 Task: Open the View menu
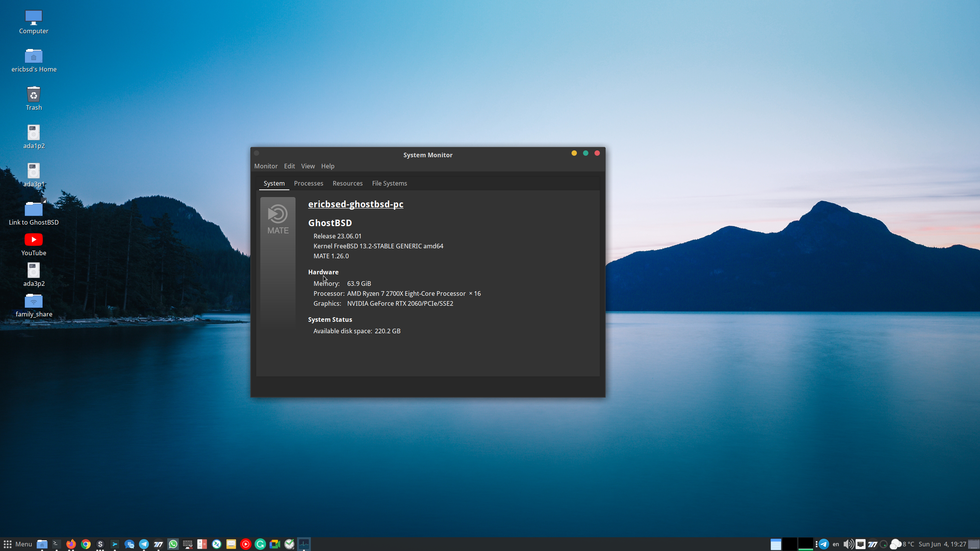pyautogui.click(x=308, y=166)
